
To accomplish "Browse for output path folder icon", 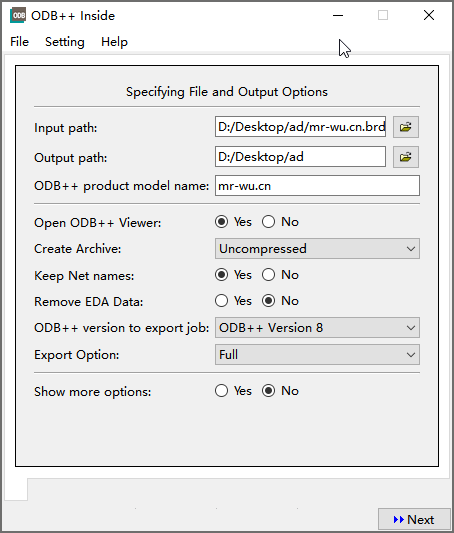I will point(406,157).
